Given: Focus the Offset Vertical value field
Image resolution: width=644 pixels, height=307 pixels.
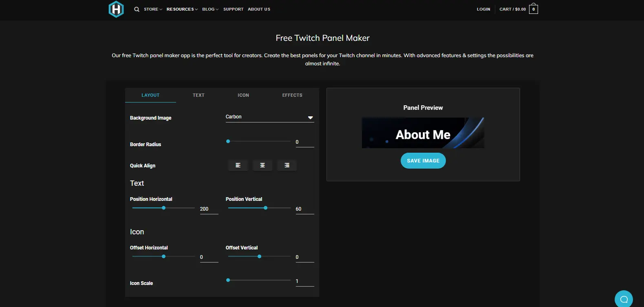Looking at the screenshot, I should tap(305, 257).
